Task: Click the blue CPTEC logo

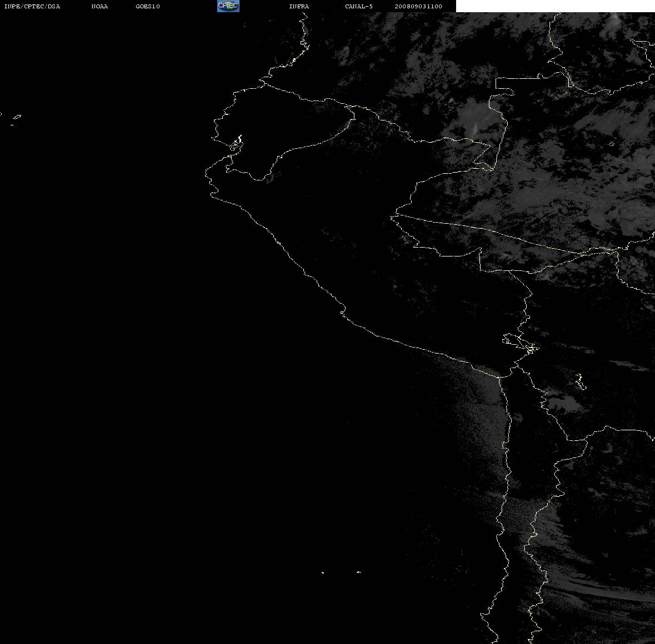Action: 228,6
